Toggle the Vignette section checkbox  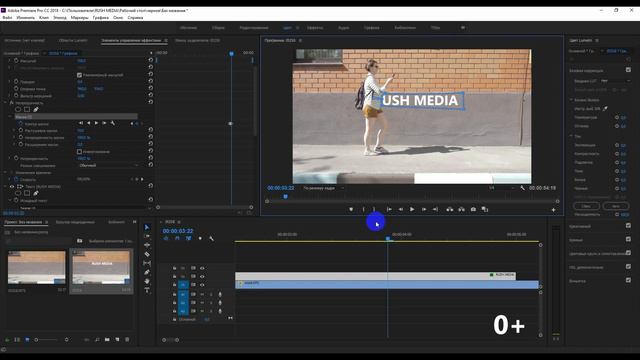628,280
